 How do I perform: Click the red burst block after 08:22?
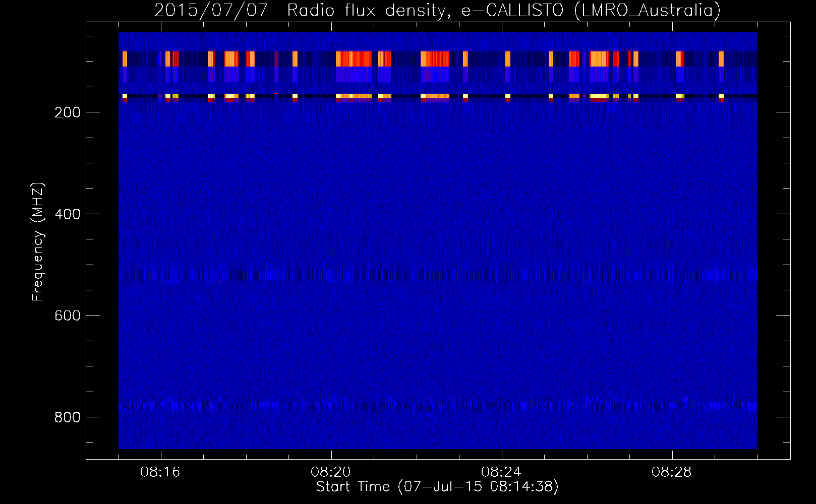(435, 59)
